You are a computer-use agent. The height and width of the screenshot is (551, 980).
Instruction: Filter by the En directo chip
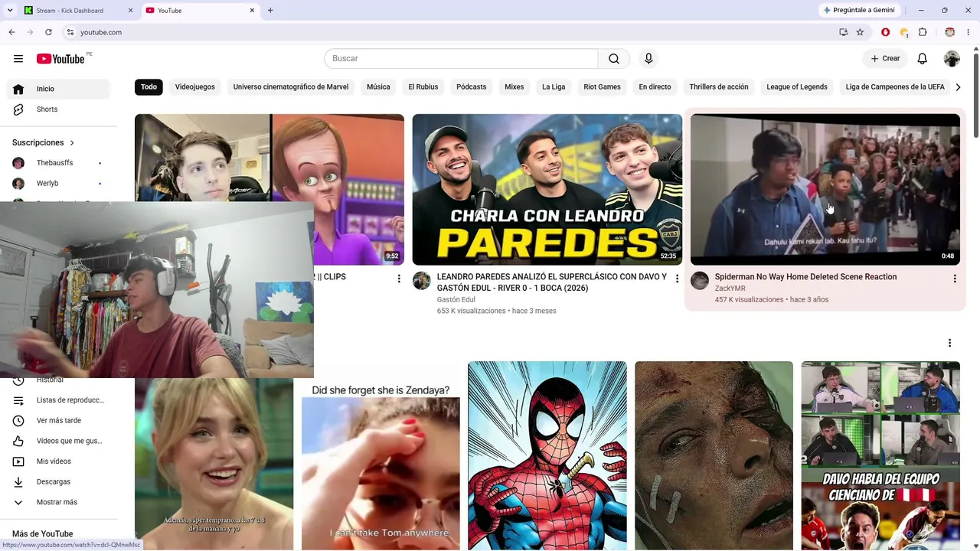[655, 87]
